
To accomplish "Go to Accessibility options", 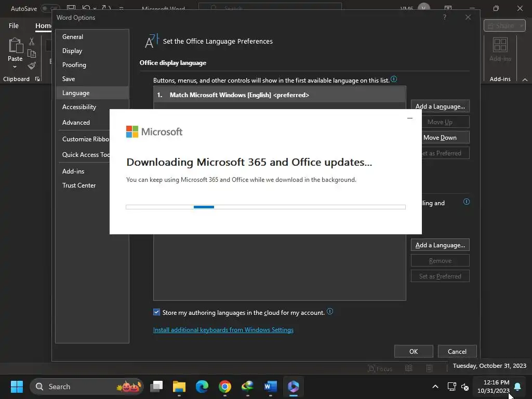I will [92, 107].
